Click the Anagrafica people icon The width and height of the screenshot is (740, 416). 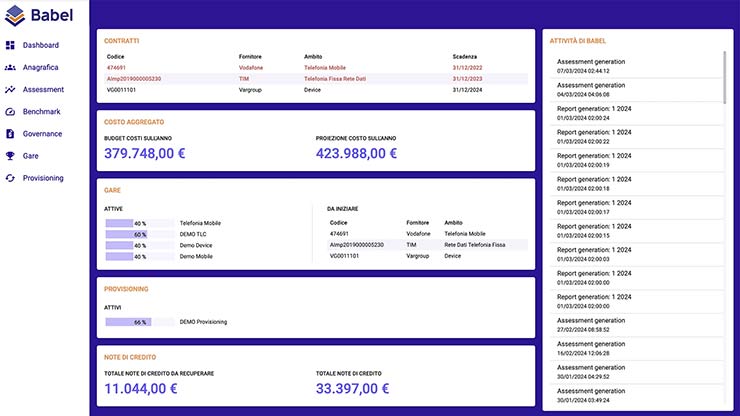pyautogui.click(x=10, y=67)
